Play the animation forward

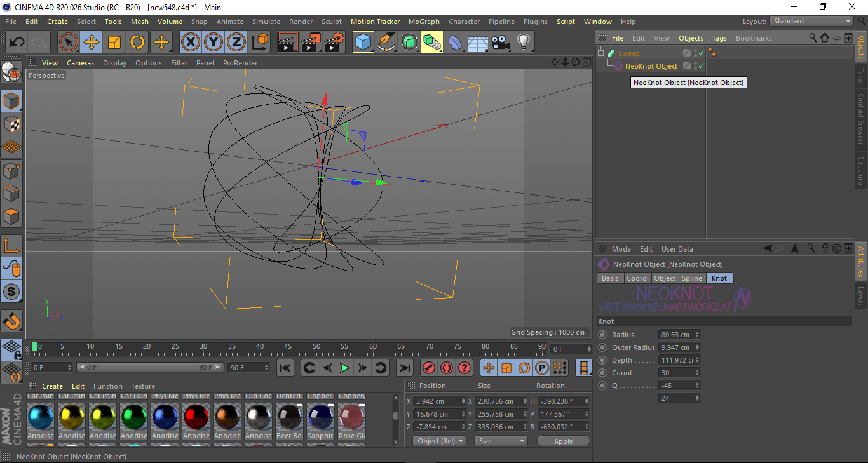pyautogui.click(x=344, y=368)
